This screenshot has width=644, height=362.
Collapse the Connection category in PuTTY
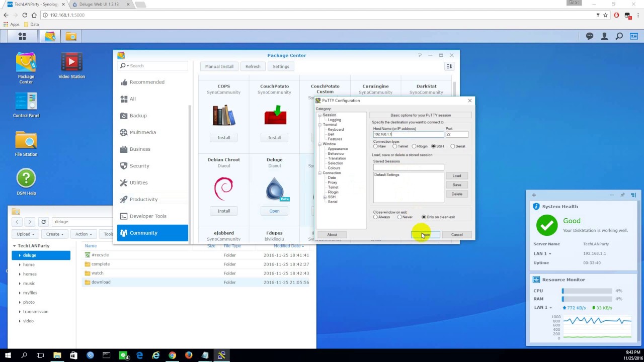tap(319, 173)
